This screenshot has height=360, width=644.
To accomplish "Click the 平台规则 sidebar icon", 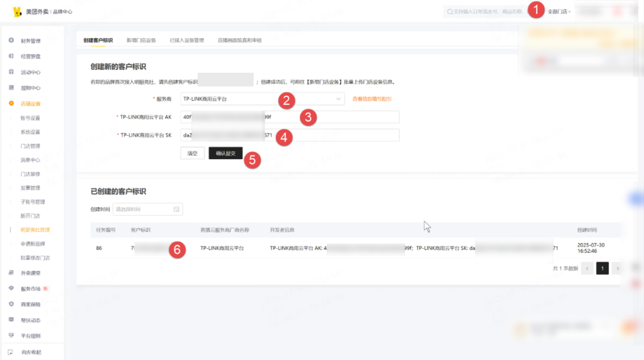I will pyautogui.click(x=11, y=336).
